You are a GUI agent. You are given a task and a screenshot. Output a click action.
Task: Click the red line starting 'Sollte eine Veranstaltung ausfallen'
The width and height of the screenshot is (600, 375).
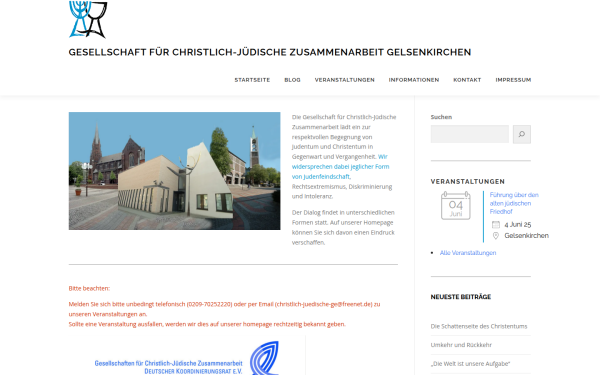coord(207,324)
